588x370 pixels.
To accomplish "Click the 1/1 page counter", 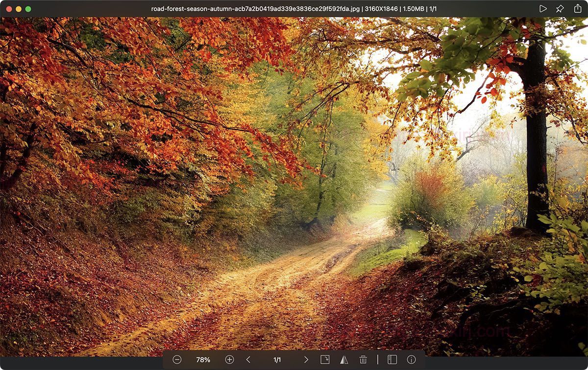I will [277, 359].
